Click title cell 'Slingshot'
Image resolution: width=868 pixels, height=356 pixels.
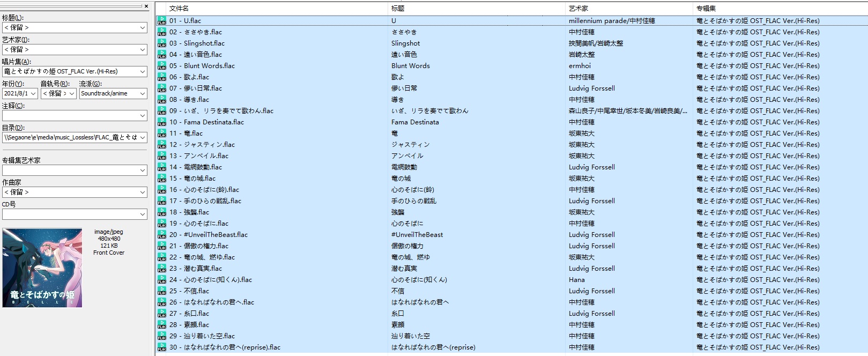(405, 43)
